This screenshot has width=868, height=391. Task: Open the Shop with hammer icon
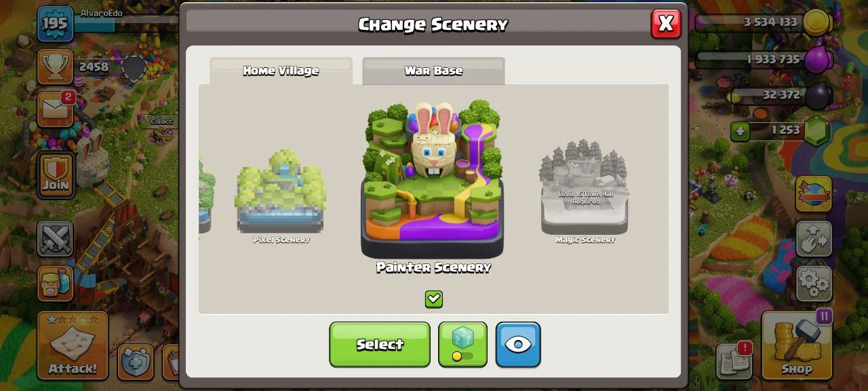point(797,346)
